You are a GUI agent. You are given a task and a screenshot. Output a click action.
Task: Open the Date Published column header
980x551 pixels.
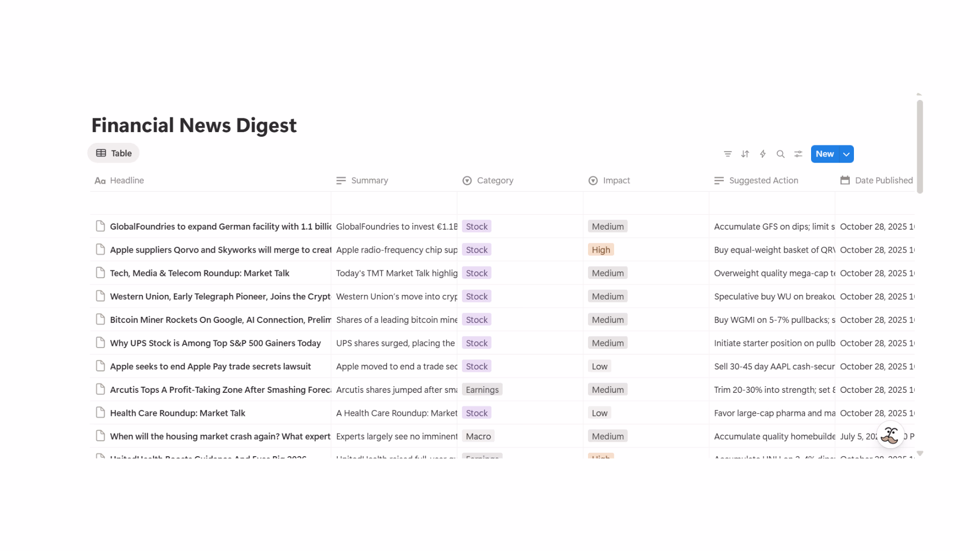tap(876, 181)
